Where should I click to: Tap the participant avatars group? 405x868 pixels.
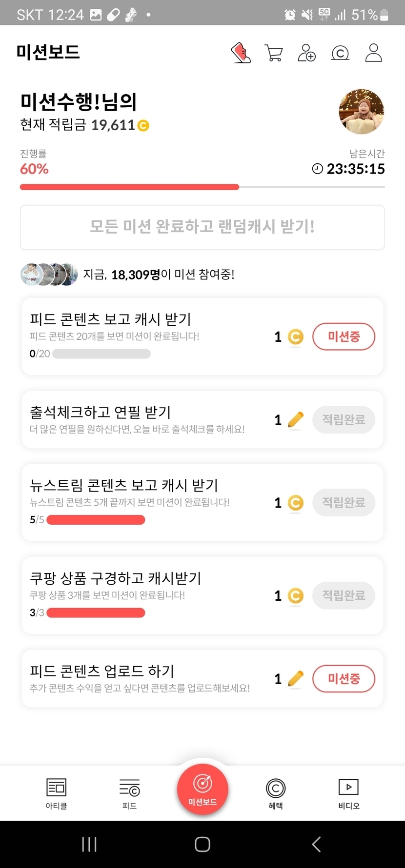click(x=49, y=275)
